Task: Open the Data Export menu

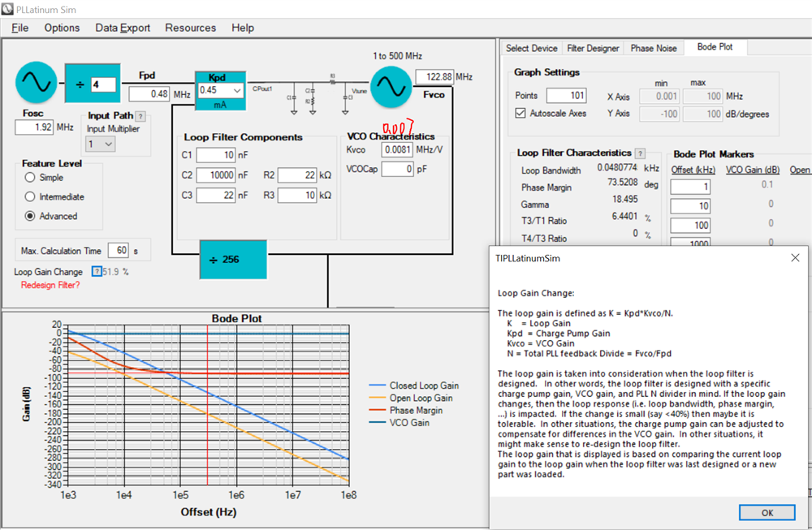Action: (123, 28)
